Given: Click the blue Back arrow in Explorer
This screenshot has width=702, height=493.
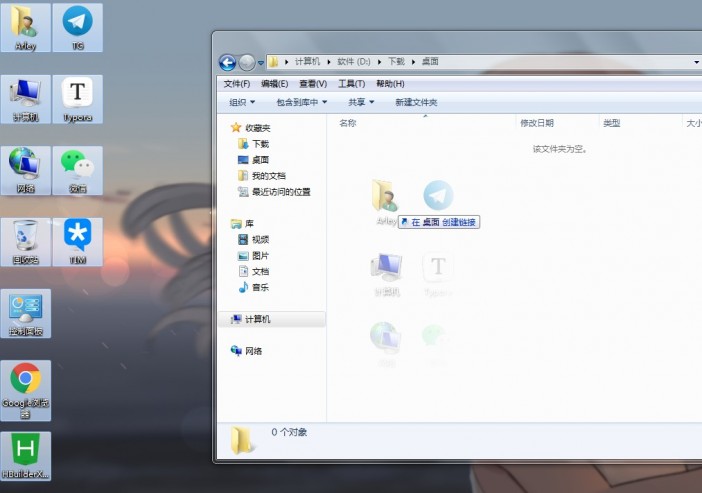Looking at the screenshot, I should (x=227, y=62).
